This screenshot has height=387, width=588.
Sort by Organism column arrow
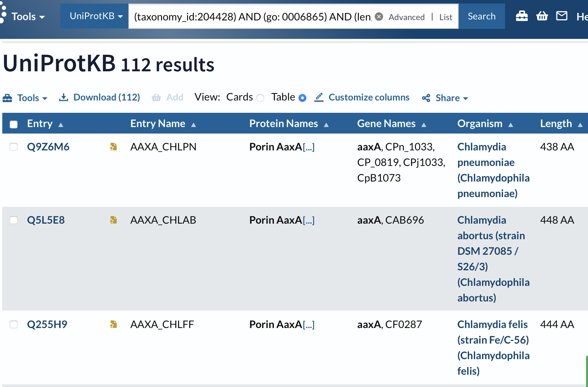pos(511,125)
